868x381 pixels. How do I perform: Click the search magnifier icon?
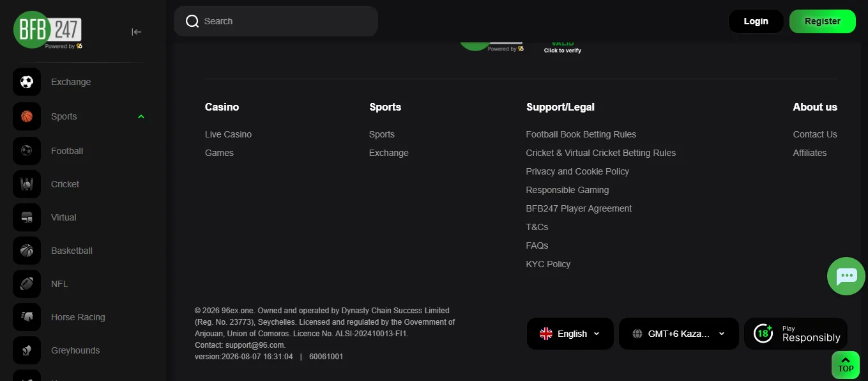192,21
